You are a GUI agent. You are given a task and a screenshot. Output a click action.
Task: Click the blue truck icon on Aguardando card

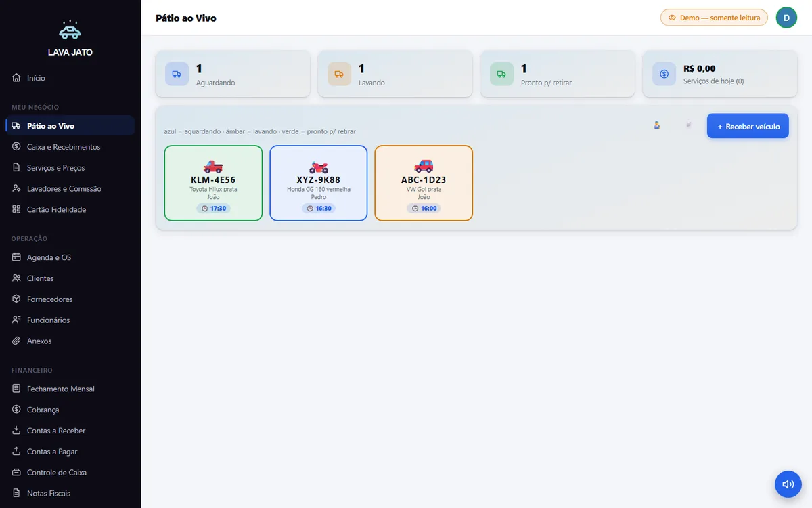pyautogui.click(x=177, y=74)
